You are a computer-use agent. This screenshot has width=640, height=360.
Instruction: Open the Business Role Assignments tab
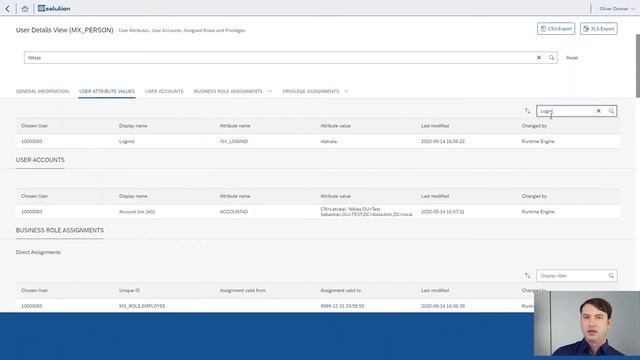pyautogui.click(x=228, y=91)
